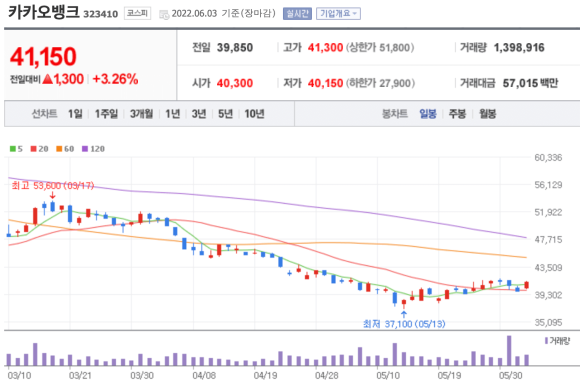This screenshot has width=580, height=387.
Task: Click the previous close value 39,850
Action: point(235,48)
